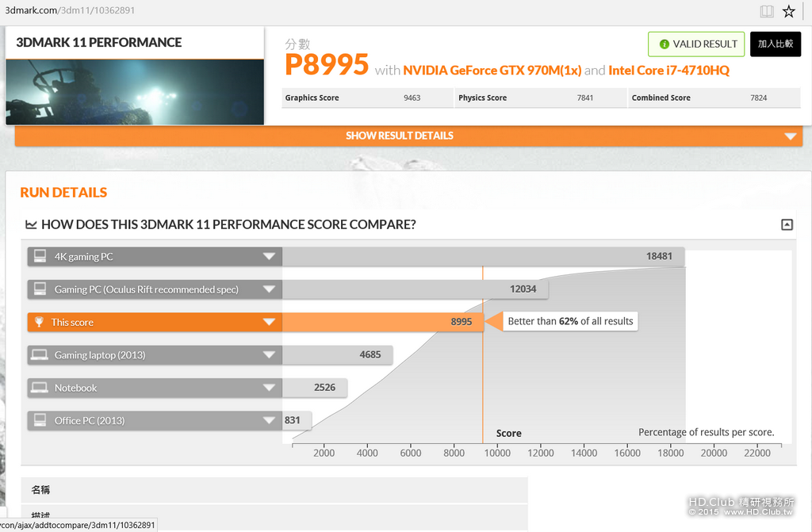Screen dimensions: 812x532
Task: Click green info icon on Valid Result
Action: [664, 44]
